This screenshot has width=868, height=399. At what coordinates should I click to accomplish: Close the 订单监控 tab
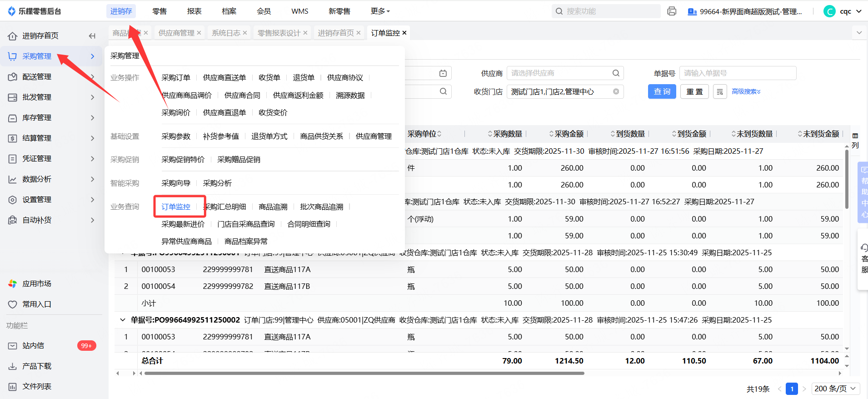[404, 33]
